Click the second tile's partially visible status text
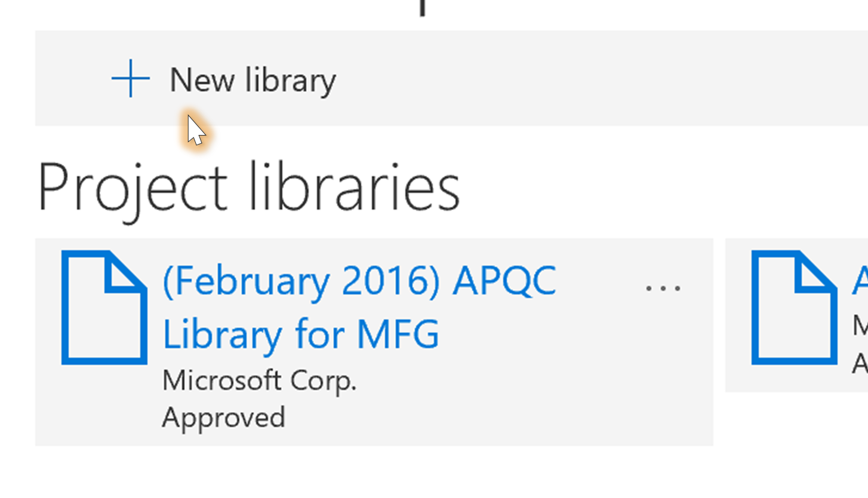868x498 pixels. click(860, 362)
